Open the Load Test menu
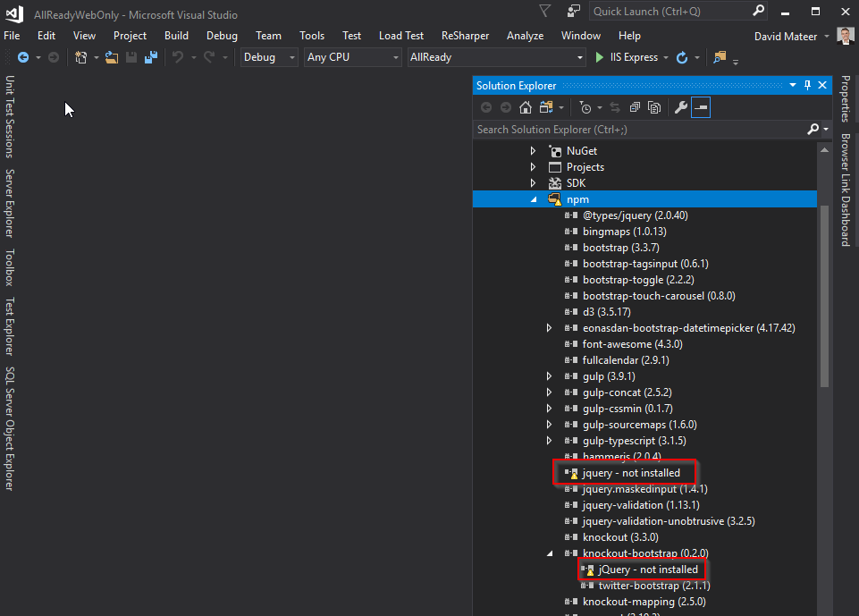 (x=401, y=36)
